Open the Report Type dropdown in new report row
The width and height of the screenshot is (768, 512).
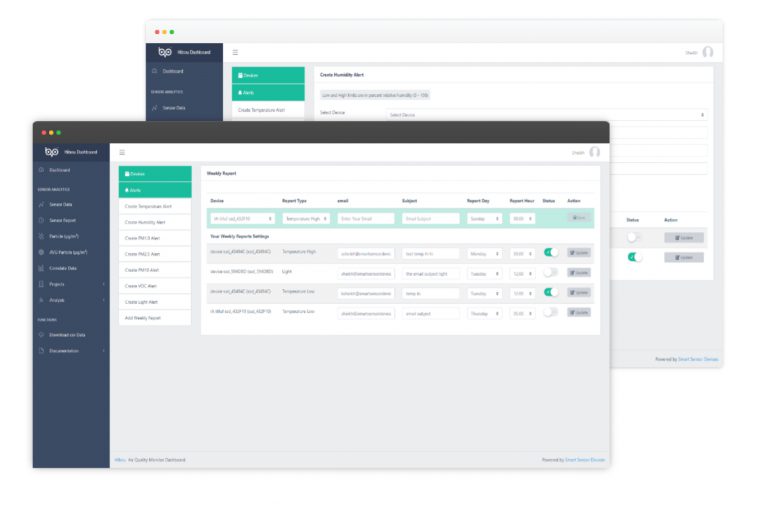(305, 218)
